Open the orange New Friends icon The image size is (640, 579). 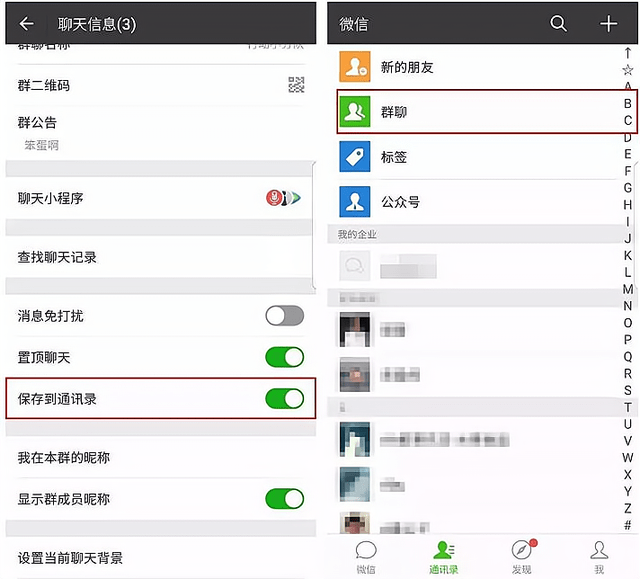[355, 67]
